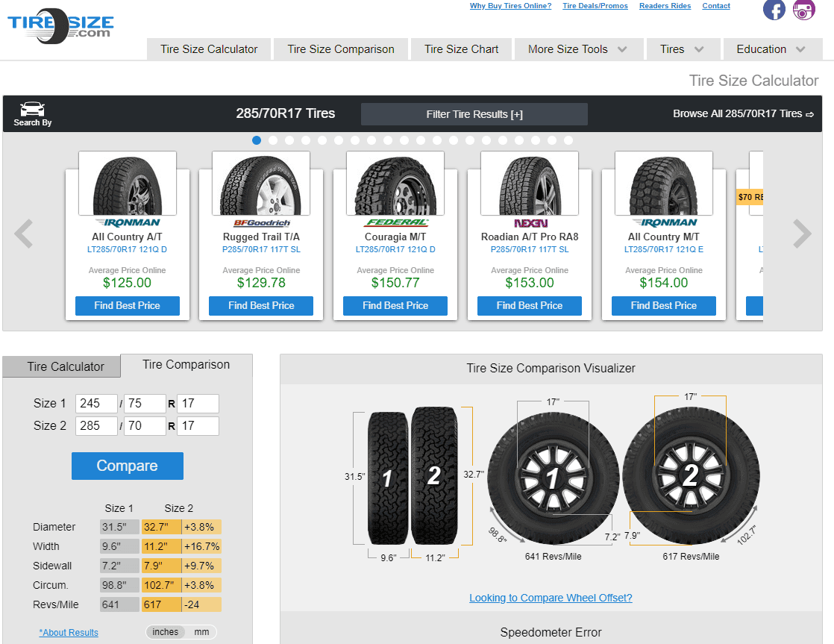Open Tire Size Chart nav item
The height and width of the screenshot is (644, 834).
tap(461, 49)
